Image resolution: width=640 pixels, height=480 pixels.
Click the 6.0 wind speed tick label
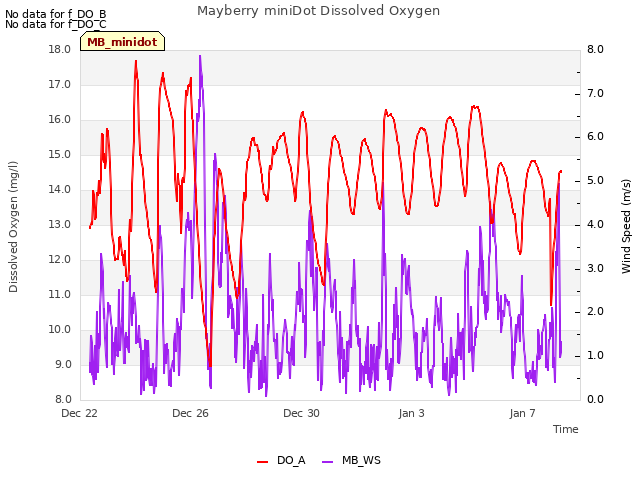tap(595, 137)
